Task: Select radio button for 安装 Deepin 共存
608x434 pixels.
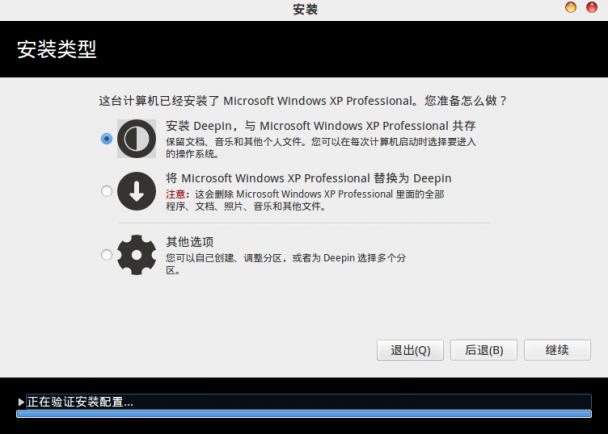Action: (106, 138)
